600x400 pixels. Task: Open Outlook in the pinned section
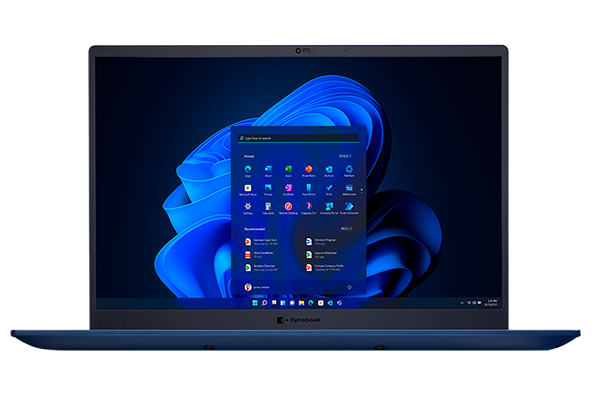click(x=328, y=168)
